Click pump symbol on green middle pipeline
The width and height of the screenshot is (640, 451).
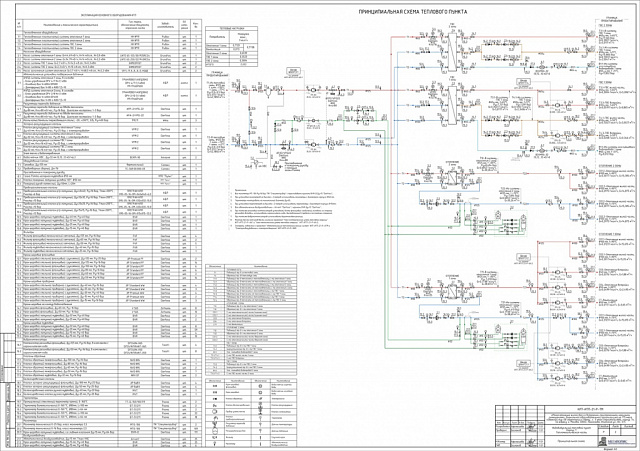click(313, 121)
